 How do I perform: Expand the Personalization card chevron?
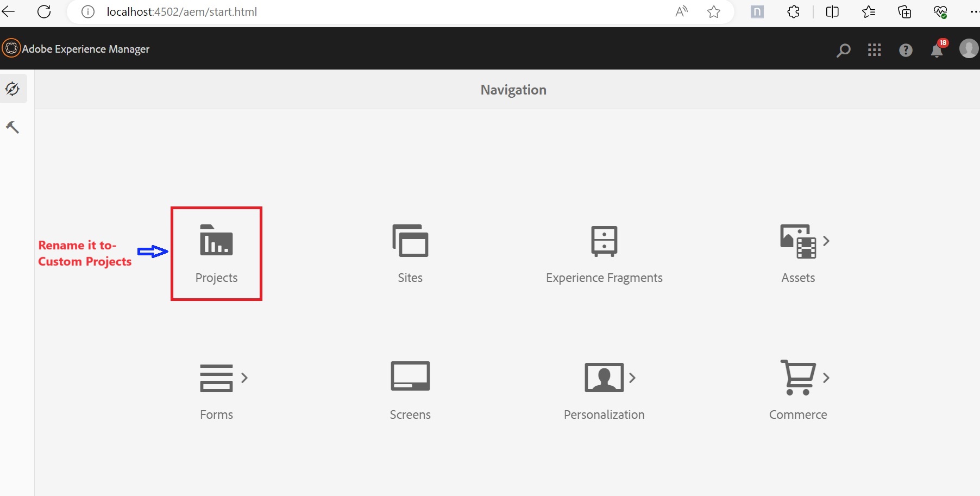click(x=632, y=378)
